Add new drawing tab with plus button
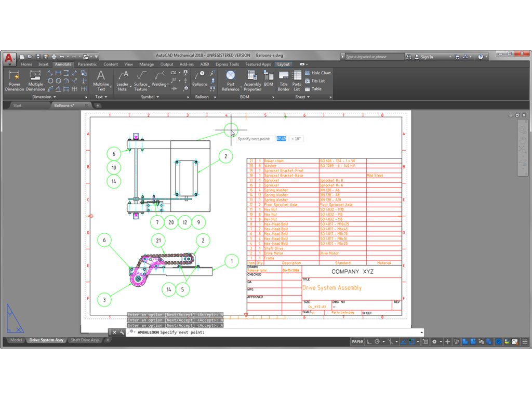The height and width of the screenshot is (399, 532). 98,105
